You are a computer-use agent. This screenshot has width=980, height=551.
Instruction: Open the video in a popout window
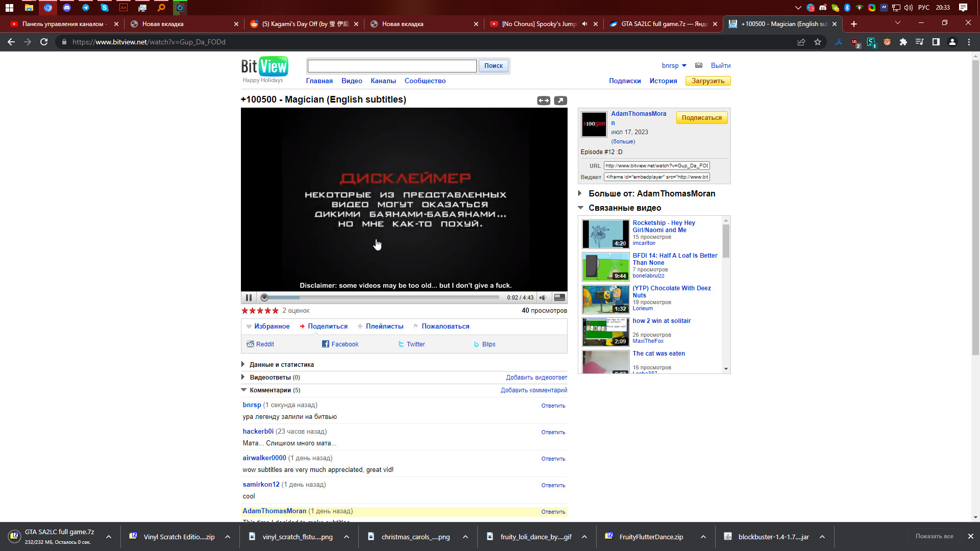point(560,101)
